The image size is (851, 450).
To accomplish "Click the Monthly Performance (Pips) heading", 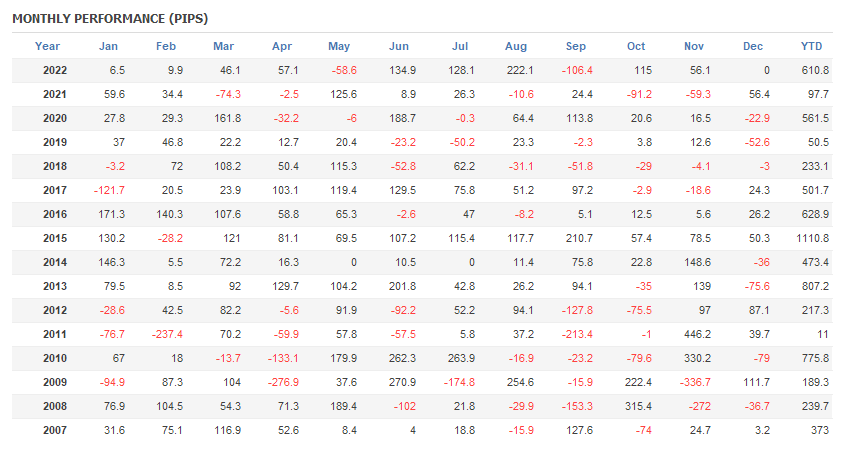I will click(110, 18).
